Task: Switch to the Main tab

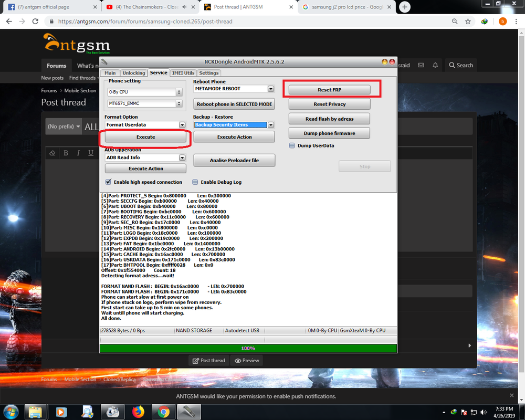Action: coord(110,73)
